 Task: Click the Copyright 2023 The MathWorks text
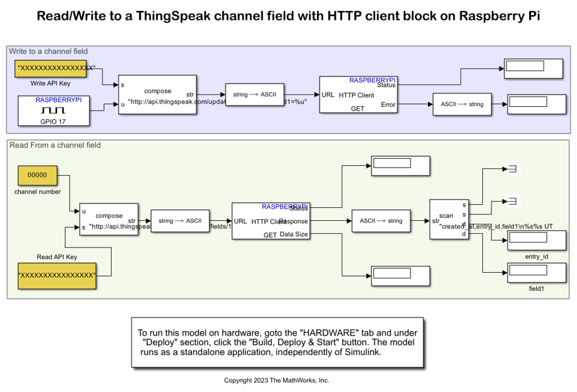tap(276, 380)
